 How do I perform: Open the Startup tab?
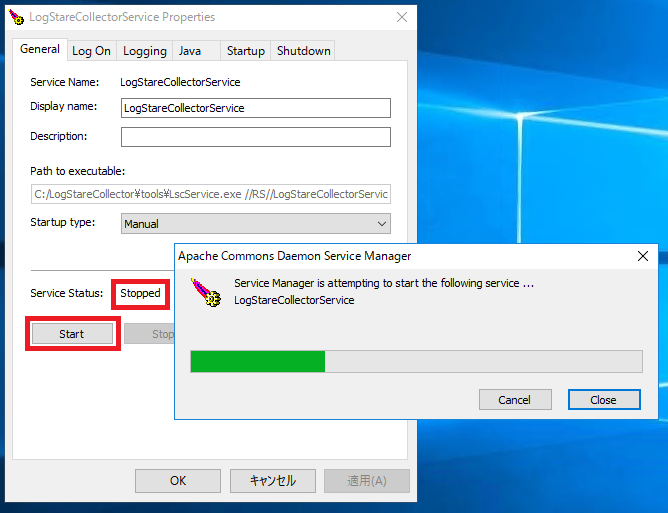[x=245, y=51]
